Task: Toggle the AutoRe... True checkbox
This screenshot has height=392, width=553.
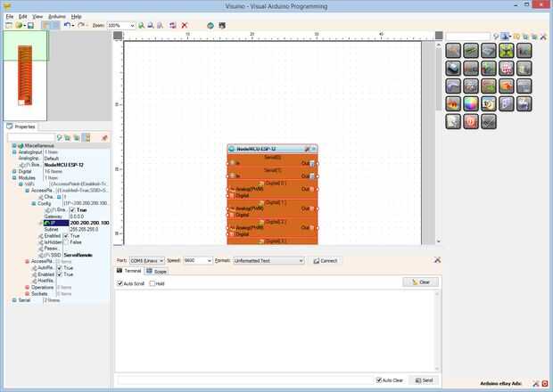Action: click(60, 268)
